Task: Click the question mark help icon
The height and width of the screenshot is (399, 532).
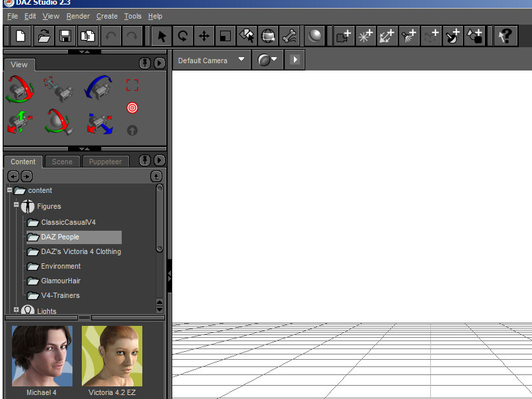Action: (505, 36)
